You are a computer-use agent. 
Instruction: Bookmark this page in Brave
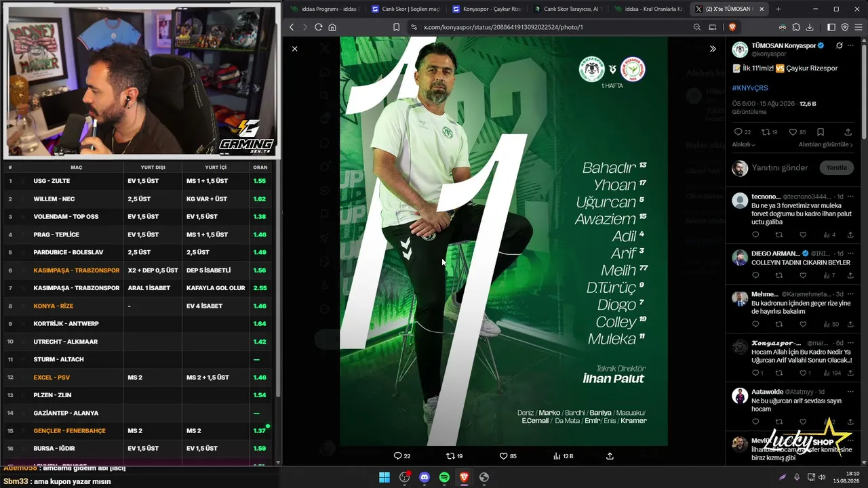(397, 27)
